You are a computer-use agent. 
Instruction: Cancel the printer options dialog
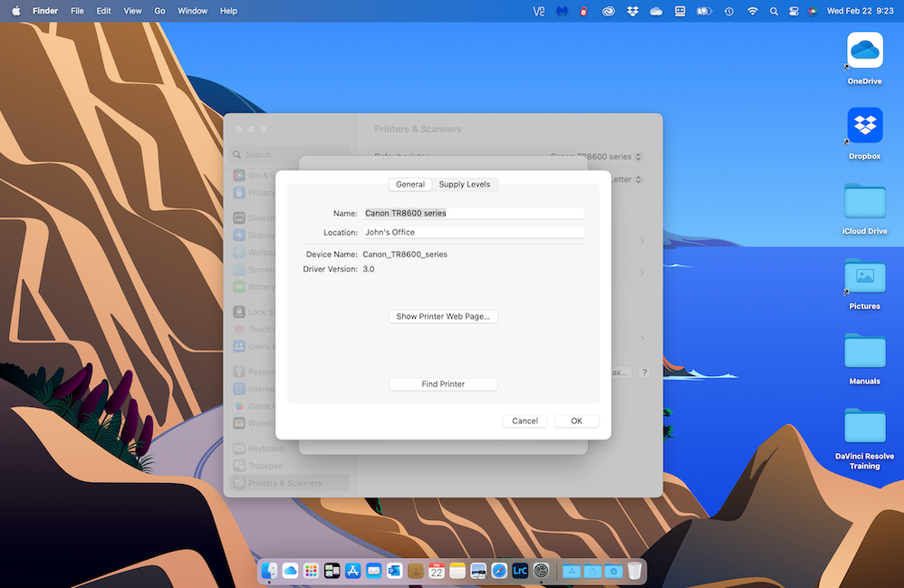[x=524, y=421]
